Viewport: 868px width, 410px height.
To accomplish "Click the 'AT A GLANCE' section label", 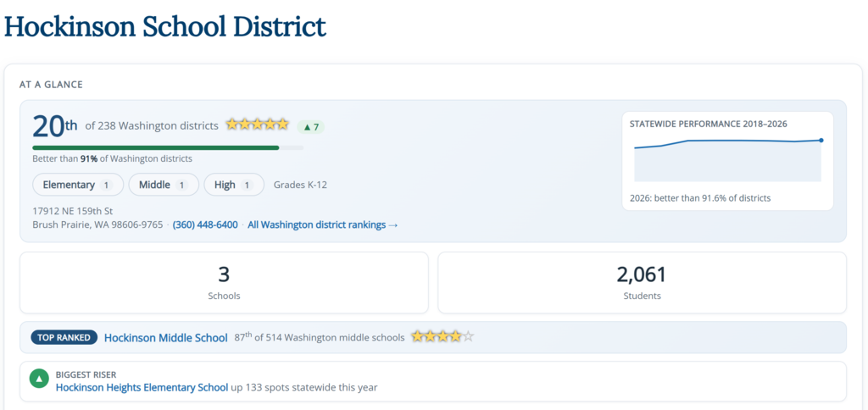I will pos(51,85).
